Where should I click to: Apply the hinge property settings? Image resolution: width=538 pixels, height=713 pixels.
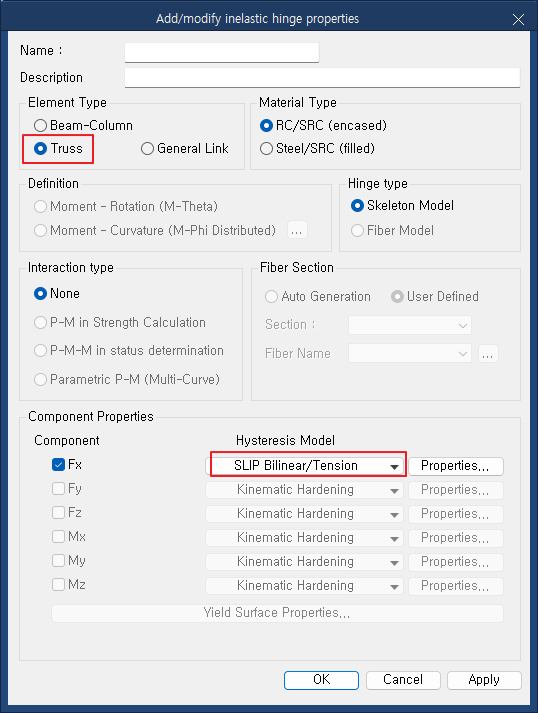click(x=484, y=680)
